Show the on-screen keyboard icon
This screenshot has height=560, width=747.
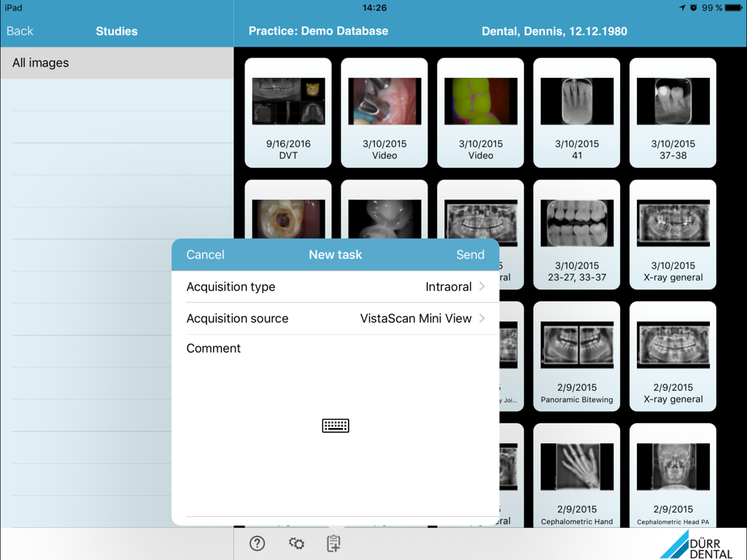[x=335, y=425]
